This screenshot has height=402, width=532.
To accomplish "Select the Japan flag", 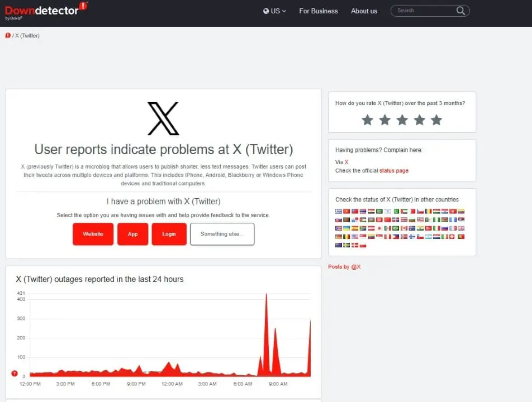I will coord(379,228).
